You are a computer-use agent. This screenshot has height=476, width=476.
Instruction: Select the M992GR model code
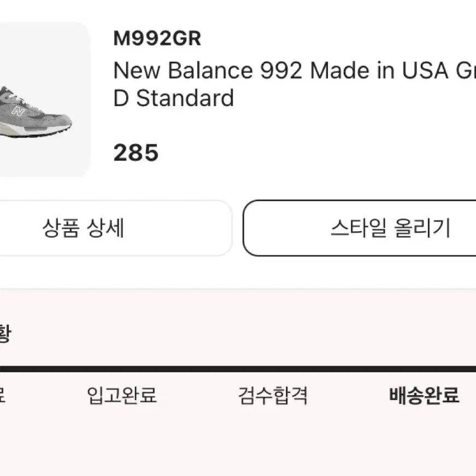[157, 38]
